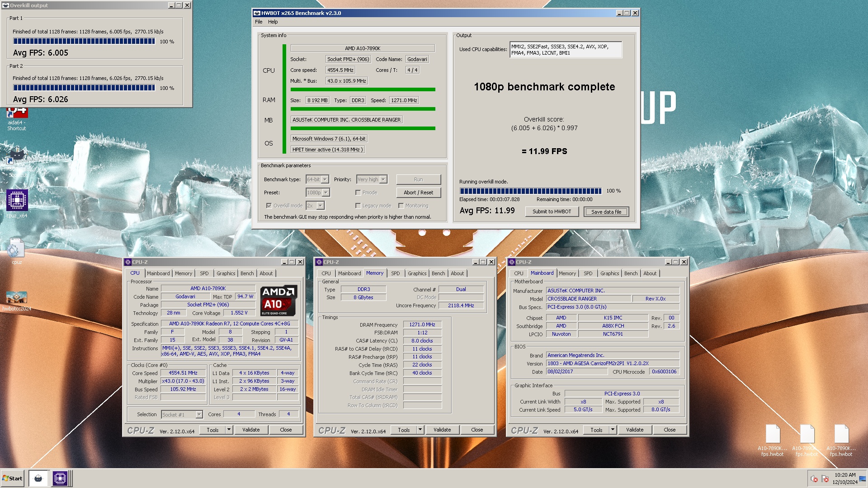868x488 pixels.
Task: Click '0x6003106' CPU Microcode value
Action: tap(664, 372)
